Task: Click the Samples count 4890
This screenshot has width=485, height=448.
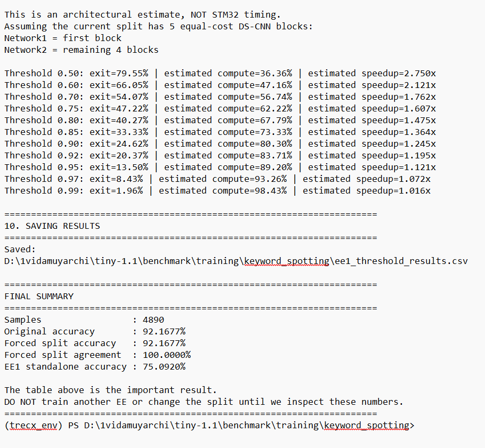Action: tap(153, 320)
